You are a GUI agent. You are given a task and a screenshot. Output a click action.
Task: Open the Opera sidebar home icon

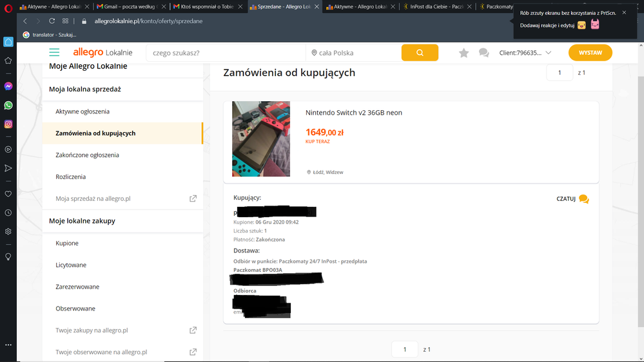8,41
